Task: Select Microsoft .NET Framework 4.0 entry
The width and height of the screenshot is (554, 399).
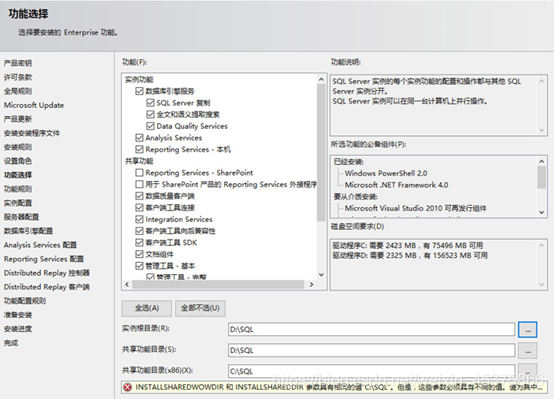Action: [396, 185]
